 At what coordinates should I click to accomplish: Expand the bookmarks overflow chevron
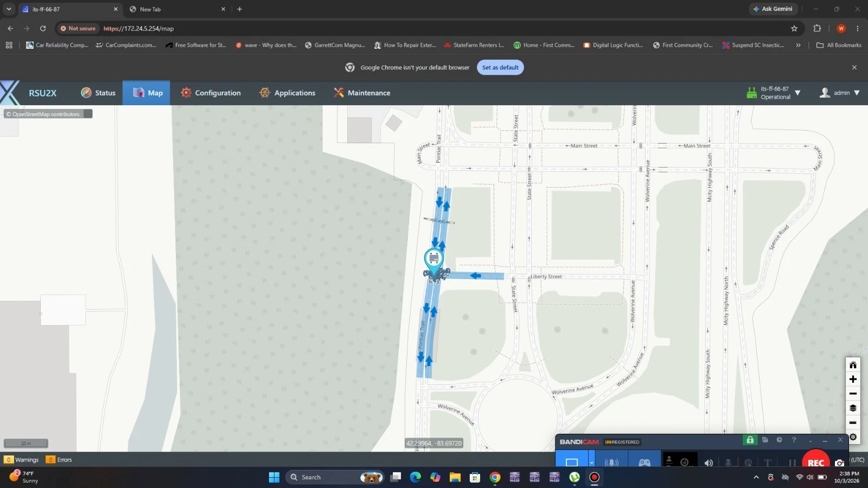coord(798,45)
